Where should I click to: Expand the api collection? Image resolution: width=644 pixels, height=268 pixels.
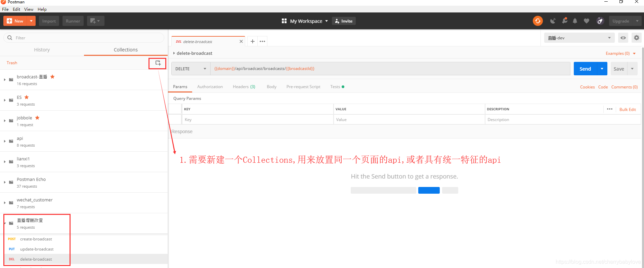(5, 141)
